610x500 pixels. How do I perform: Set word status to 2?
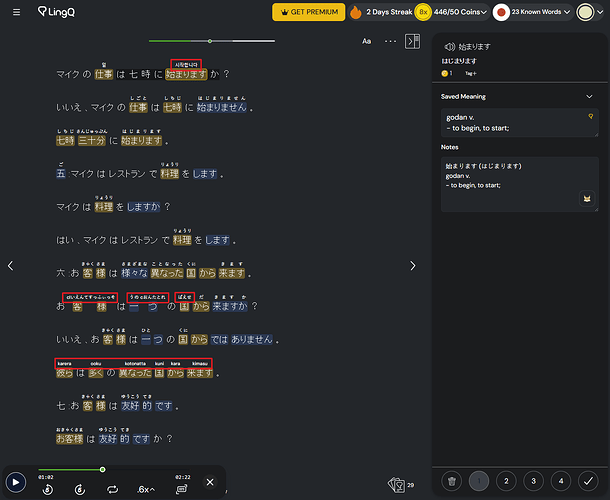[506, 481]
